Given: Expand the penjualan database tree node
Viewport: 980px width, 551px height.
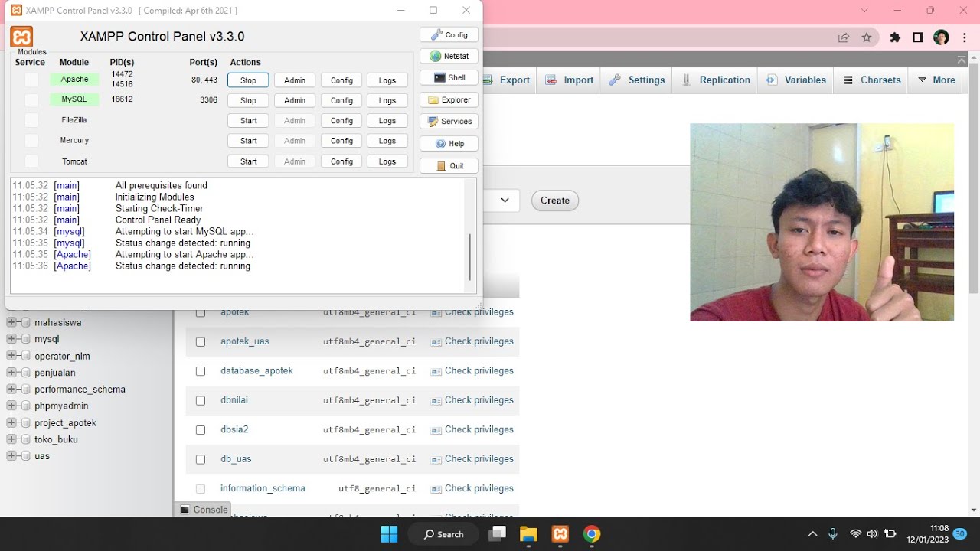Looking at the screenshot, I should tap(11, 373).
